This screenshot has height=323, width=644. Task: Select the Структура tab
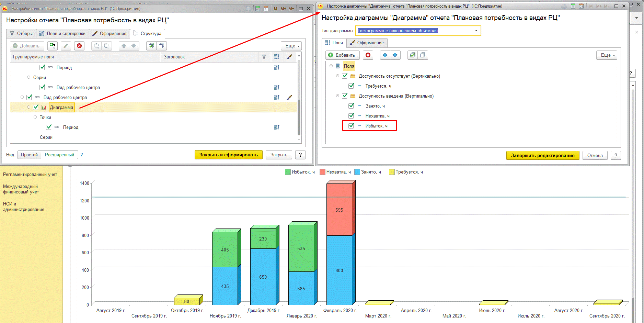coord(147,33)
